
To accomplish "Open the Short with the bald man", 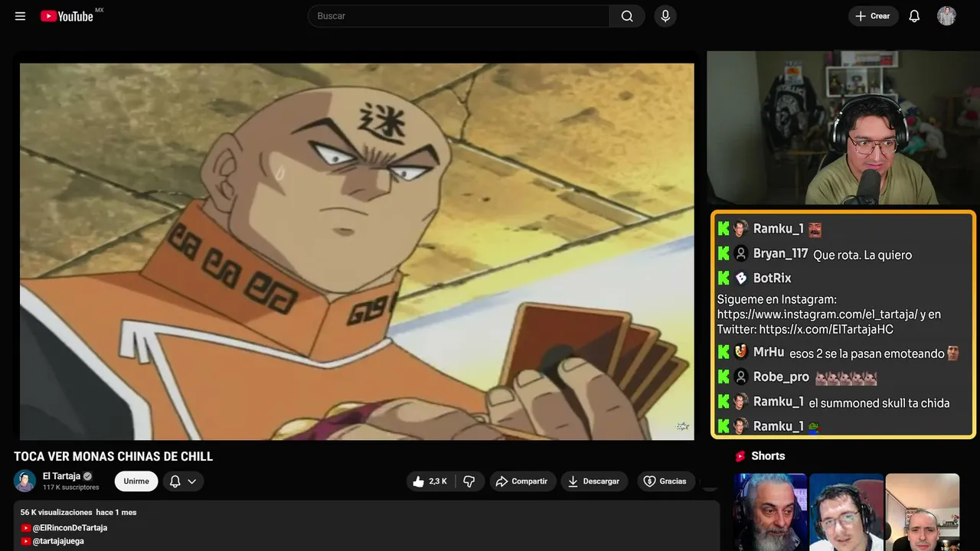I will (922, 512).
